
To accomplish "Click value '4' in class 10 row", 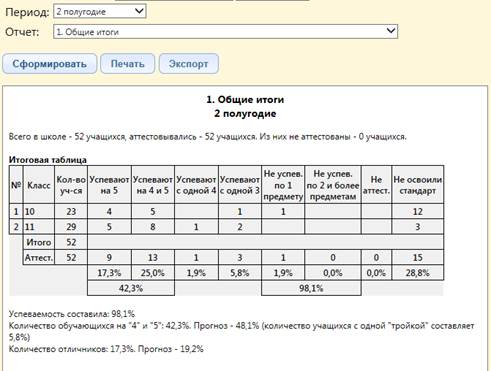I will (x=109, y=211).
